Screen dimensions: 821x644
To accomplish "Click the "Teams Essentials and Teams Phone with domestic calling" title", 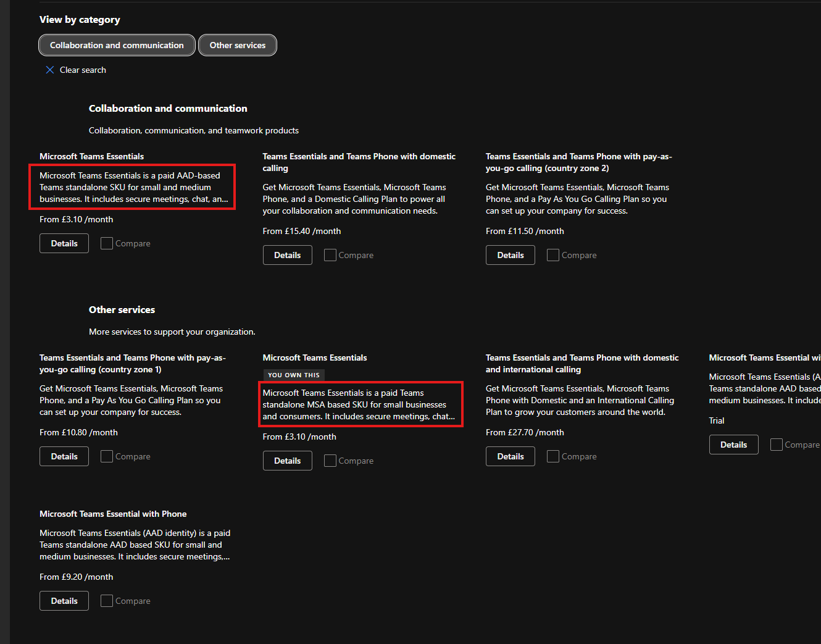I will tap(359, 162).
